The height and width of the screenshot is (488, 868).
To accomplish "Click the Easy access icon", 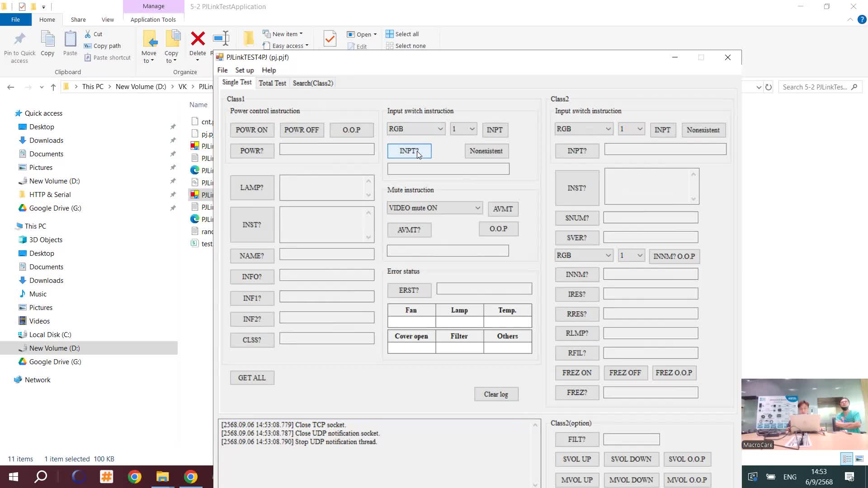I will 286,45.
